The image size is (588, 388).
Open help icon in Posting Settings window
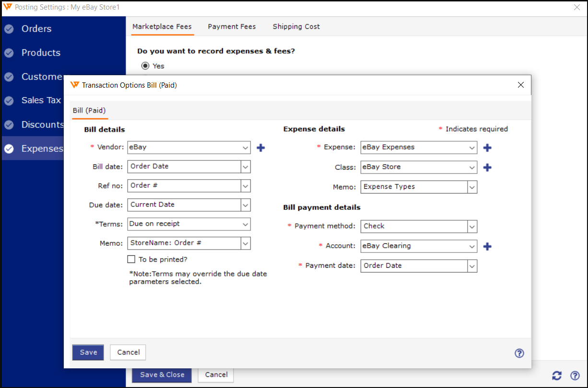tap(575, 376)
